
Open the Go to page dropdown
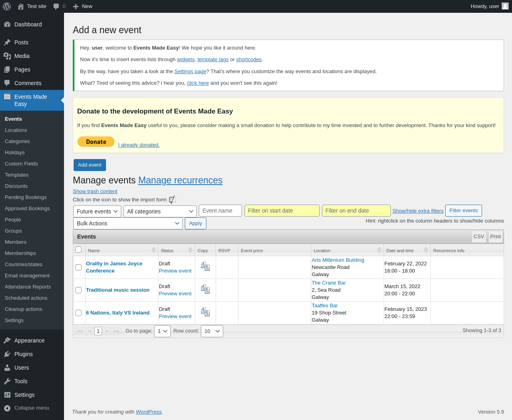pos(162,331)
